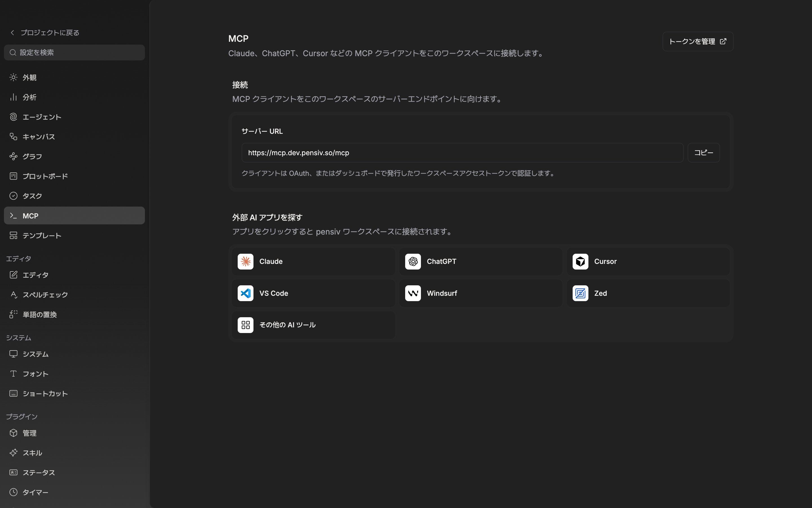812x508 pixels.
Task: Click the grid icon for その他の AI ツール
Action: click(246, 325)
